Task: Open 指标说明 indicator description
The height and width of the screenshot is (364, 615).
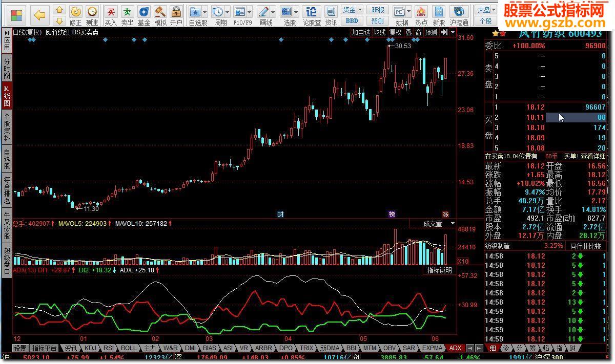Action: pos(440,270)
